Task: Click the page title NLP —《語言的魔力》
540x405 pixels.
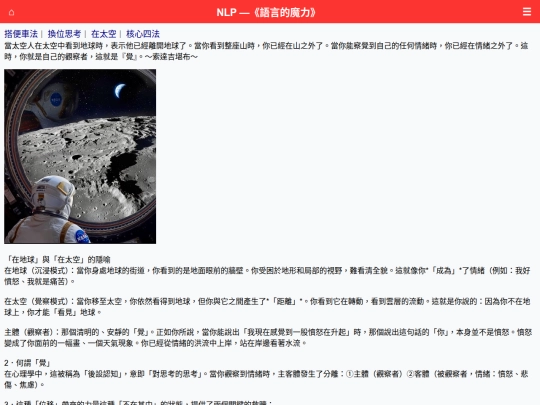Action: point(266,12)
